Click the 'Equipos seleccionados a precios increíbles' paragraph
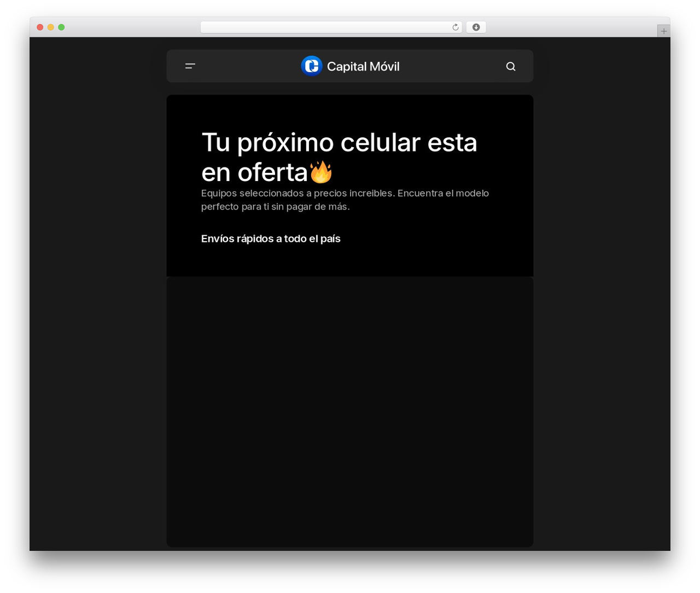 345,200
